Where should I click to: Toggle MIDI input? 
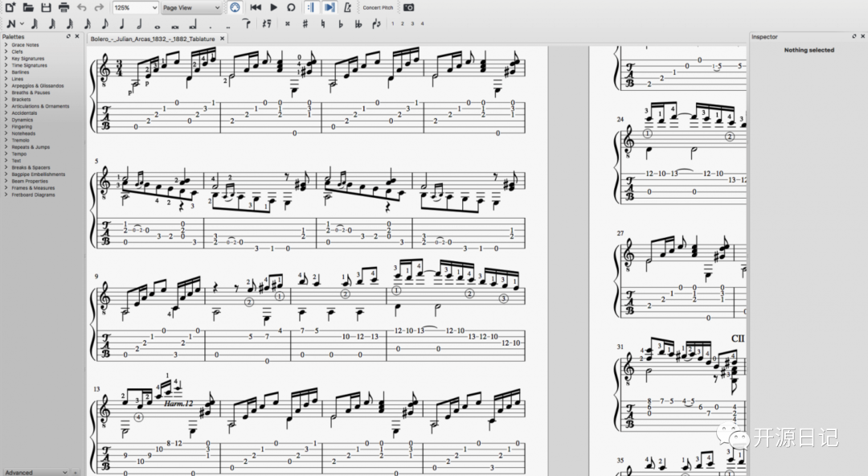click(235, 8)
